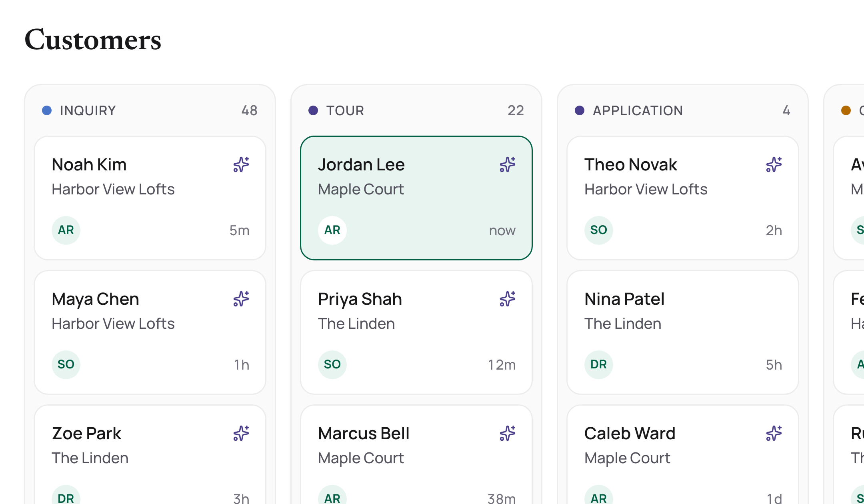The width and height of the screenshot is (864, 504).
Task: Open the Nina Patel customer name
Action: 624,299
